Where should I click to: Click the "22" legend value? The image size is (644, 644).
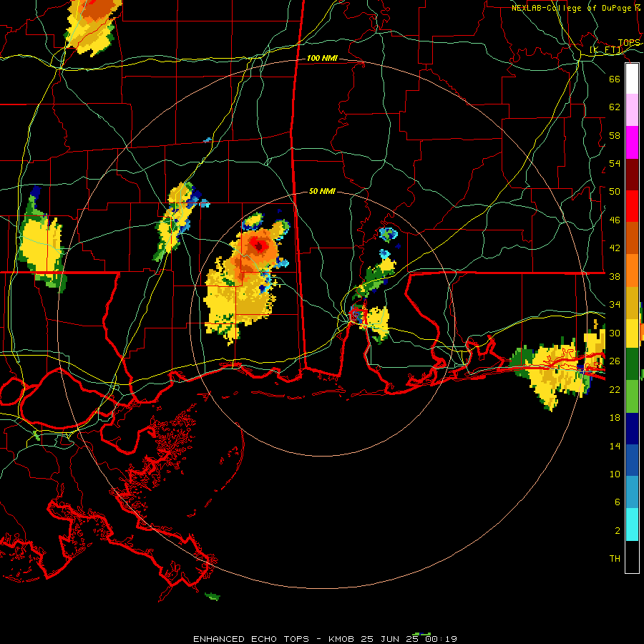[615, 389]
